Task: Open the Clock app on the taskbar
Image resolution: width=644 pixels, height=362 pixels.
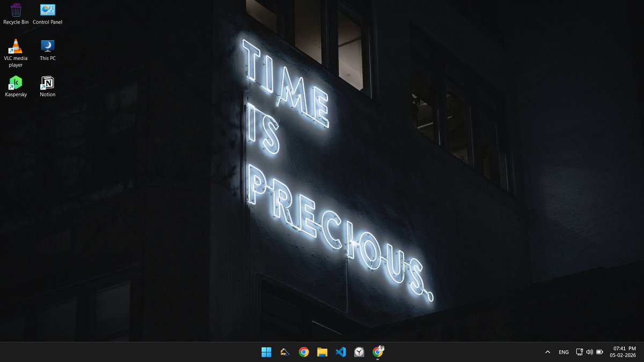Action: [x=359, y=352]
